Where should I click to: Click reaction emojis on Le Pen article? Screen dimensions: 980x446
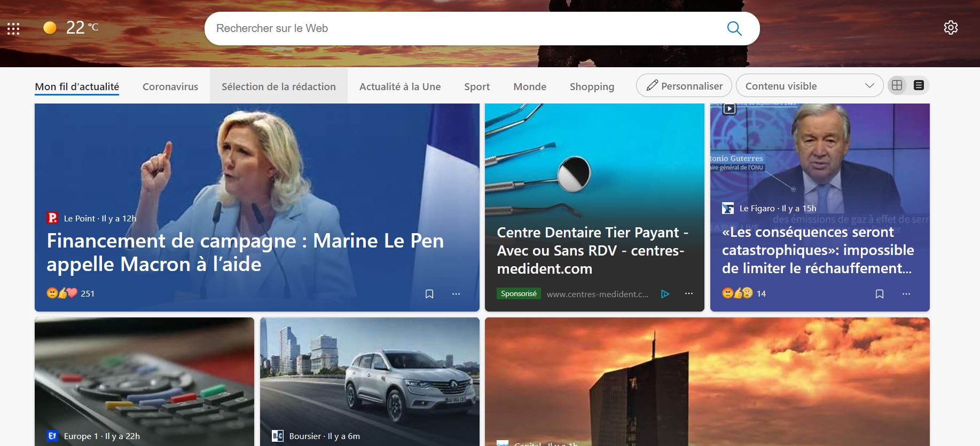pos(62,293)
